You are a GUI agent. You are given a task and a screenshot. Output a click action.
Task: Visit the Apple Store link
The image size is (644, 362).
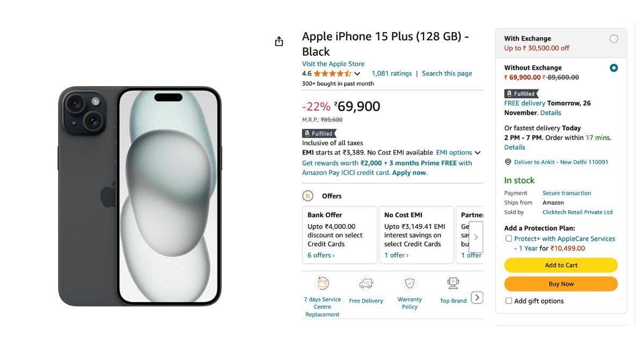tap(333, 64)
